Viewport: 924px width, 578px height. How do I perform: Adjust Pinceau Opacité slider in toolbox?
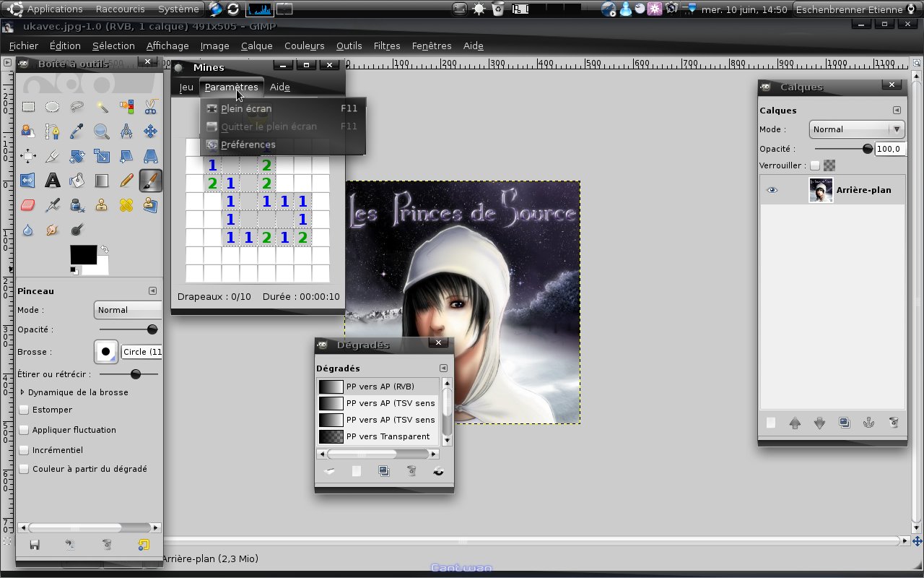click(x=128, y=329)
